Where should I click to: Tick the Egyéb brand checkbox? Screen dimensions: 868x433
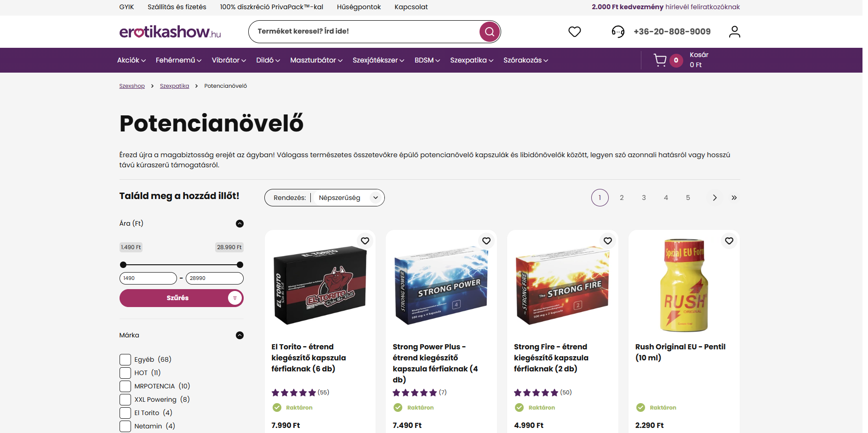coord(125,359)
